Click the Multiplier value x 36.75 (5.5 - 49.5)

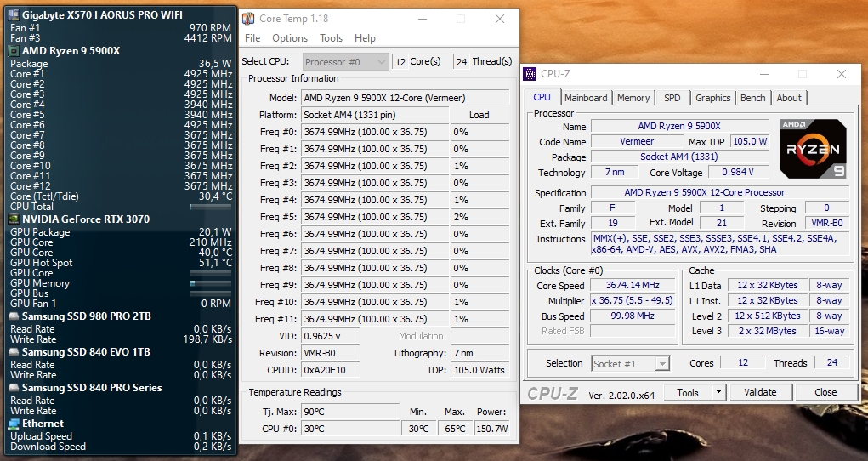coord(633,301)
